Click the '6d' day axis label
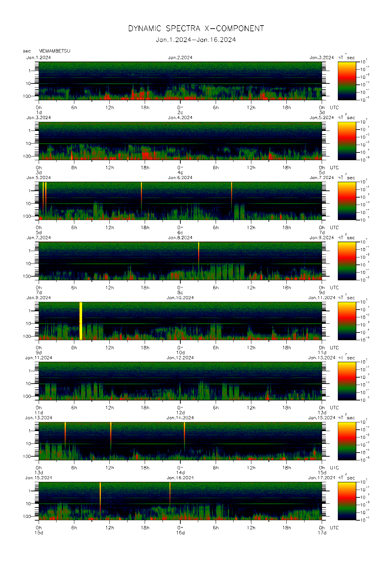Image resolution: width=392 pixels, height=565 pixels. pyautogui.click(x=180, y=233)
